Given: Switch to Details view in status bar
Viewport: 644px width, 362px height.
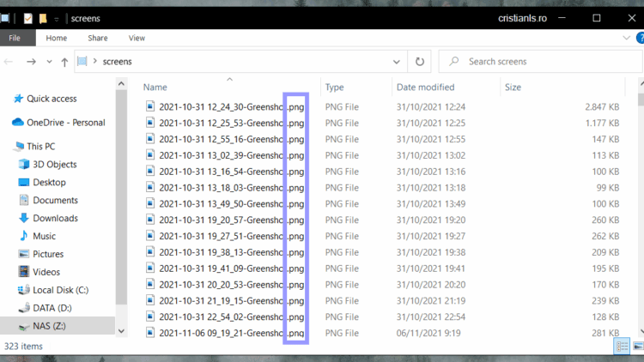Looking at the screenshot, I should coord(622,347).
